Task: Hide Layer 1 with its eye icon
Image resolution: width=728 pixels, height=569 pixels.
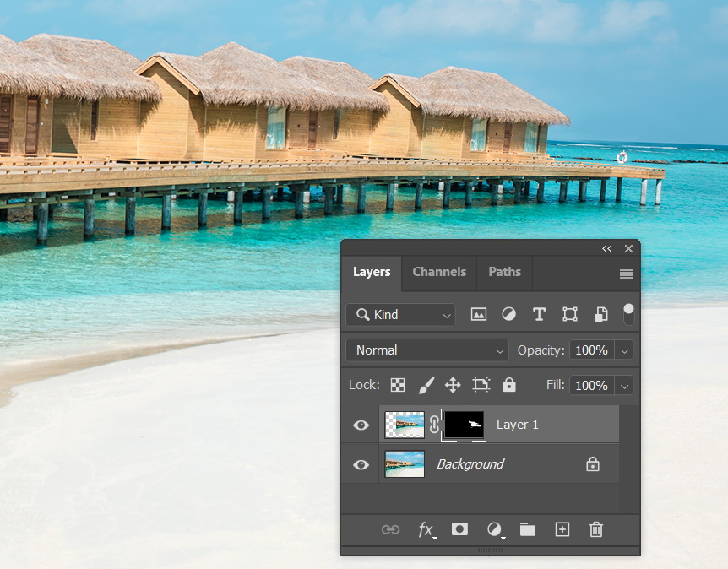Action: tap(361, 425)
